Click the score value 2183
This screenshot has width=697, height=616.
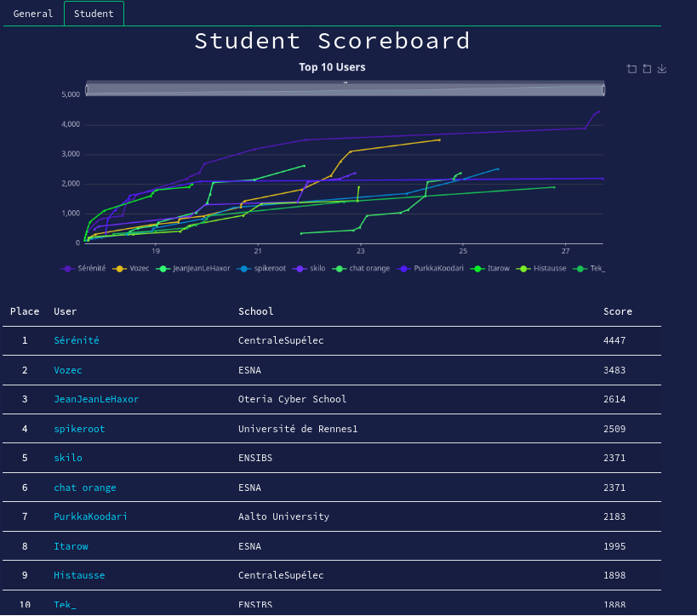(614, 516)
